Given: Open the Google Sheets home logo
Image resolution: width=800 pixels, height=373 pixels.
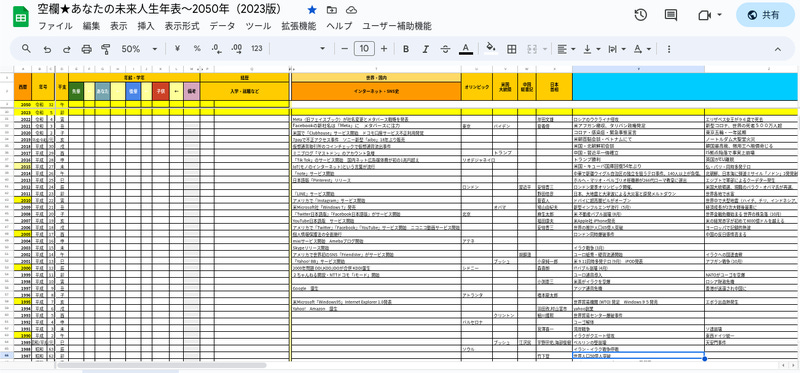Looking at the screenshot, I should pos(21,16).
